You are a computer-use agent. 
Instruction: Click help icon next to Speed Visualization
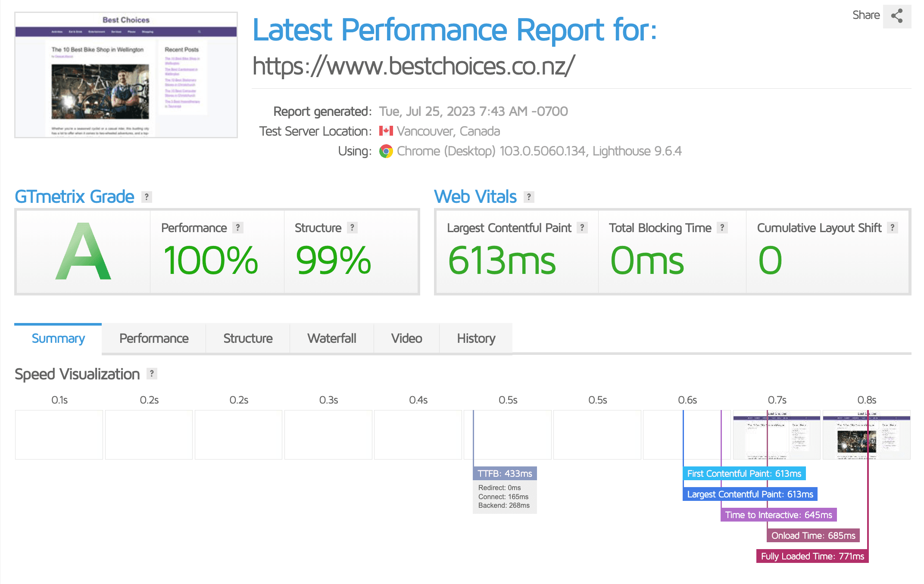(152, 373)
